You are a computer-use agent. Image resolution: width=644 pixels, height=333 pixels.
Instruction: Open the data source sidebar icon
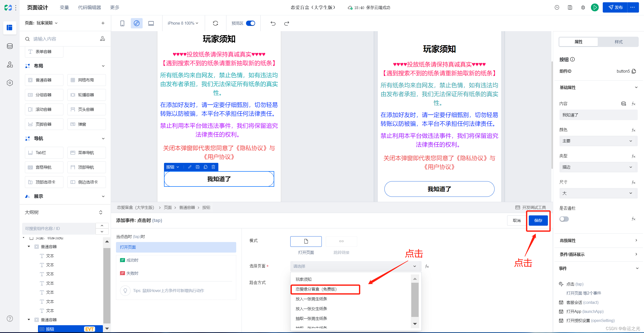click(10, 46)
